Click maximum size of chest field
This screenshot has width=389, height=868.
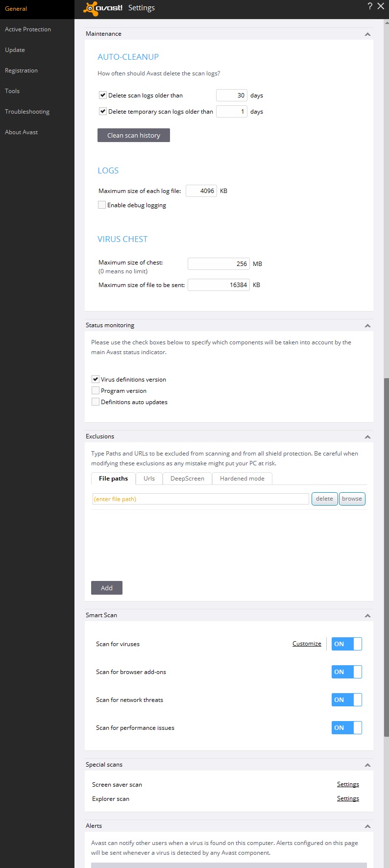coord(219,264)
